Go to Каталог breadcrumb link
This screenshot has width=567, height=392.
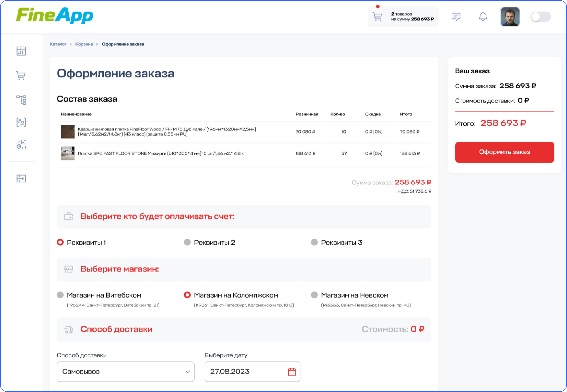pos(58,44)
